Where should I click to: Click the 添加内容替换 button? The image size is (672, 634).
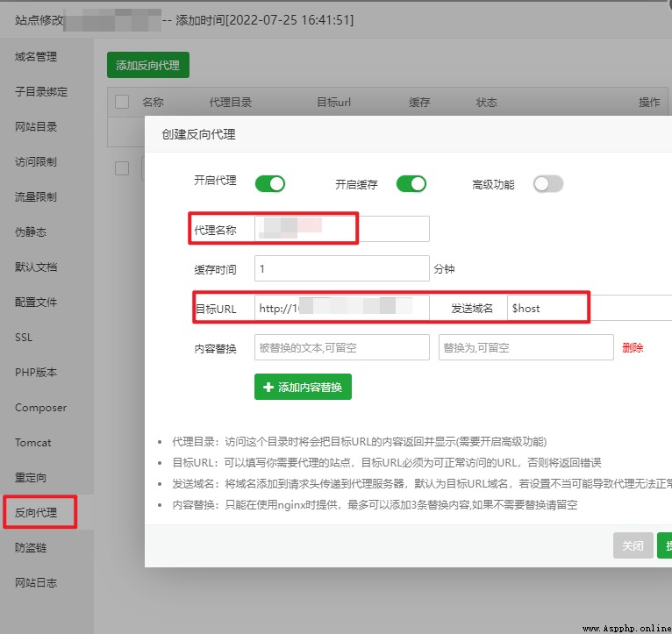pos(303,387)
